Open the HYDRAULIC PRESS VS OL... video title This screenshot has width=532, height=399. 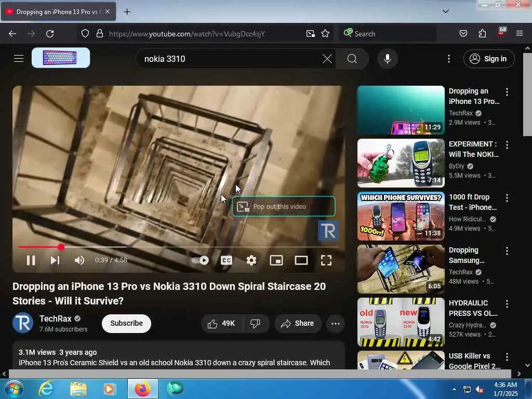473,308
